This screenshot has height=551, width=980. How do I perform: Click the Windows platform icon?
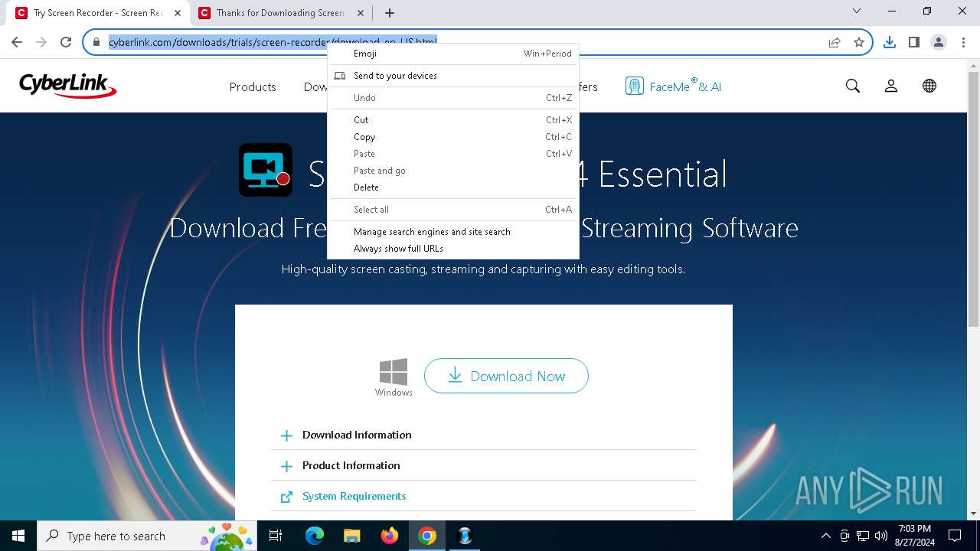(x=394, y=377)
